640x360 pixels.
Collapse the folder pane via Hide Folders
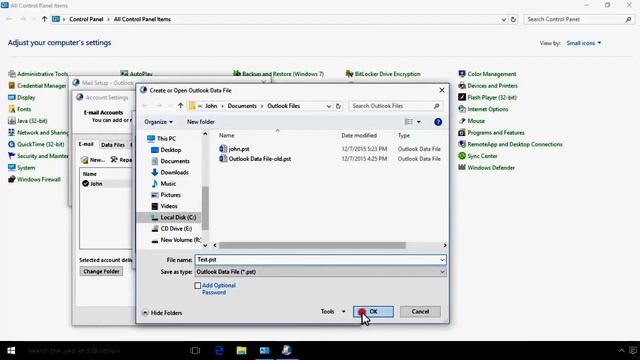click(x=162, y=313)
